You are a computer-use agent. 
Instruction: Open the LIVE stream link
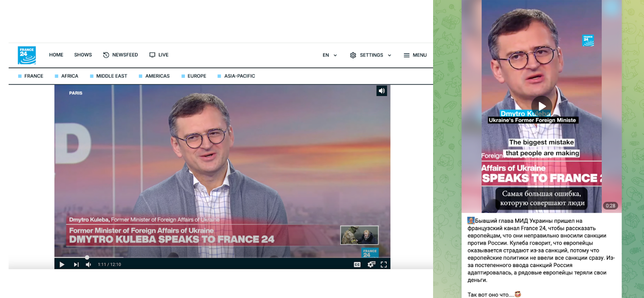[159, 55]
